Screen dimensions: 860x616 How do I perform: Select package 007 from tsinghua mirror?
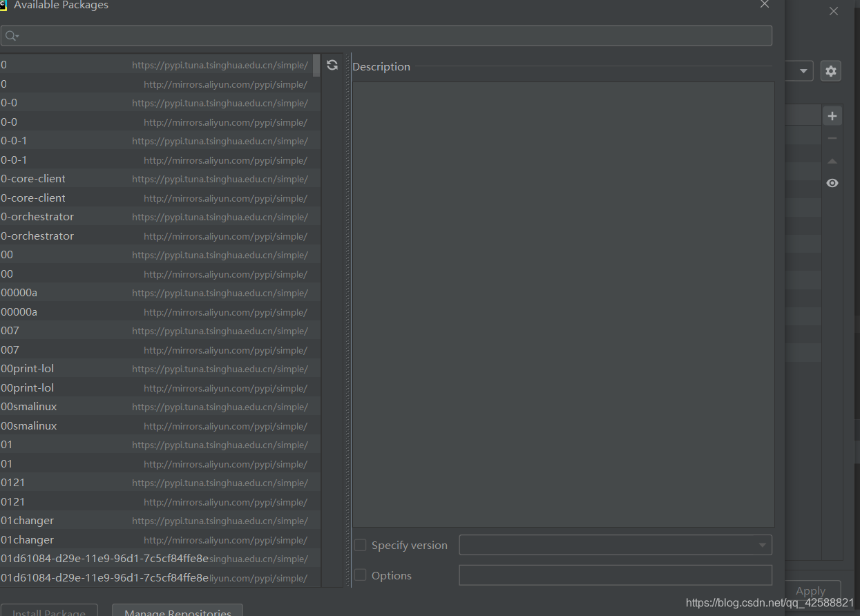tap(156, 331)
